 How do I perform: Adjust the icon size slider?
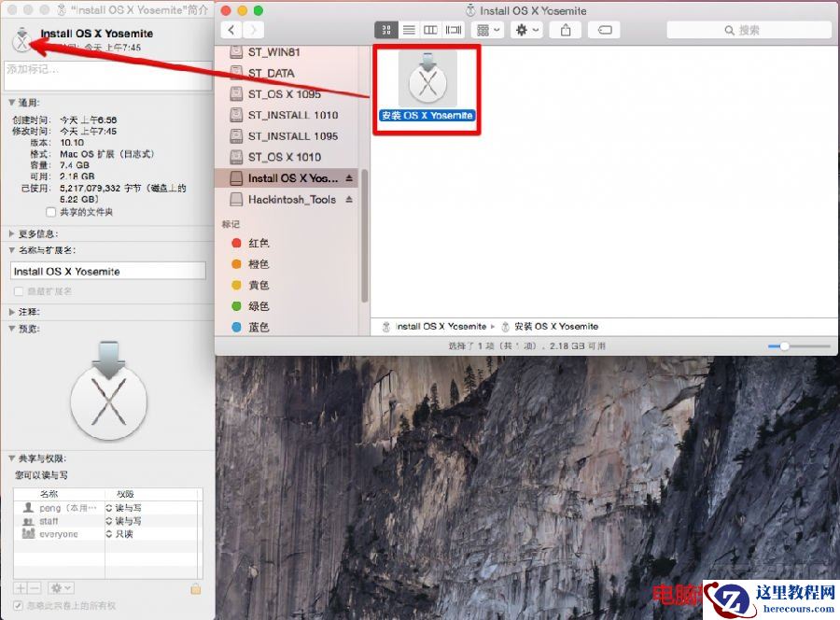(784, 346)
